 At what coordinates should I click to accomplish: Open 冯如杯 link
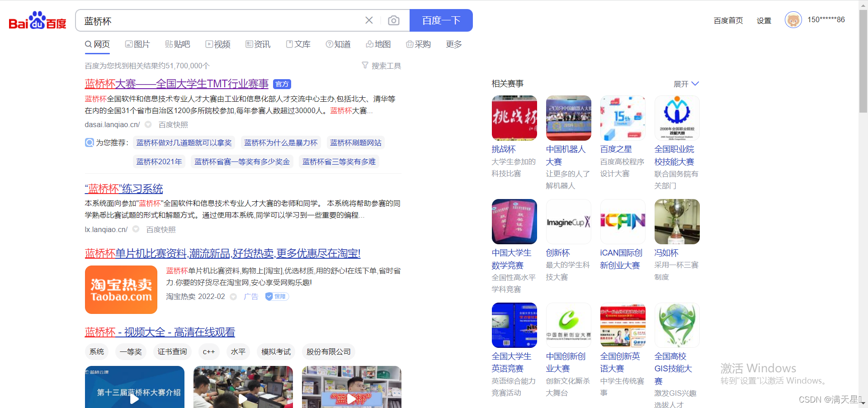(x=666, y=253)
